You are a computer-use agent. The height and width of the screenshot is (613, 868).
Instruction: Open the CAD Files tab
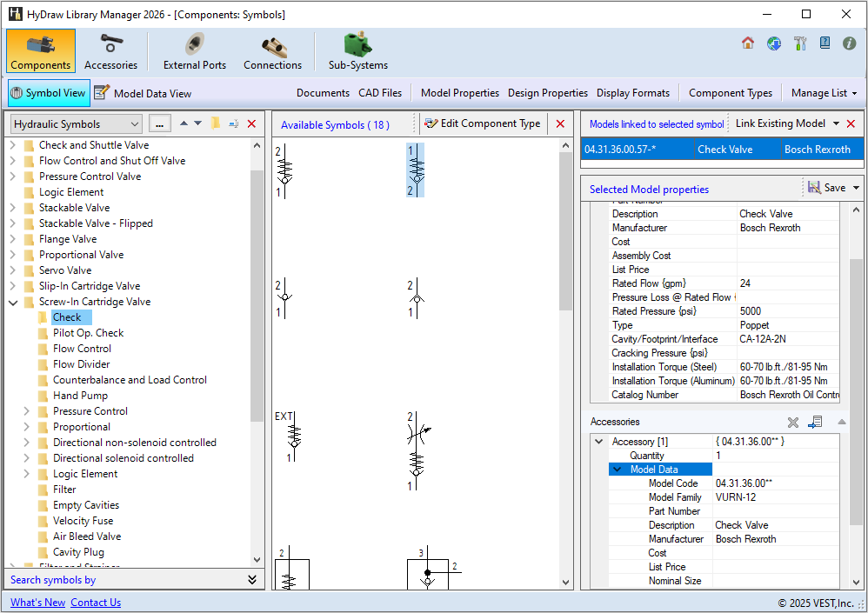380,93
